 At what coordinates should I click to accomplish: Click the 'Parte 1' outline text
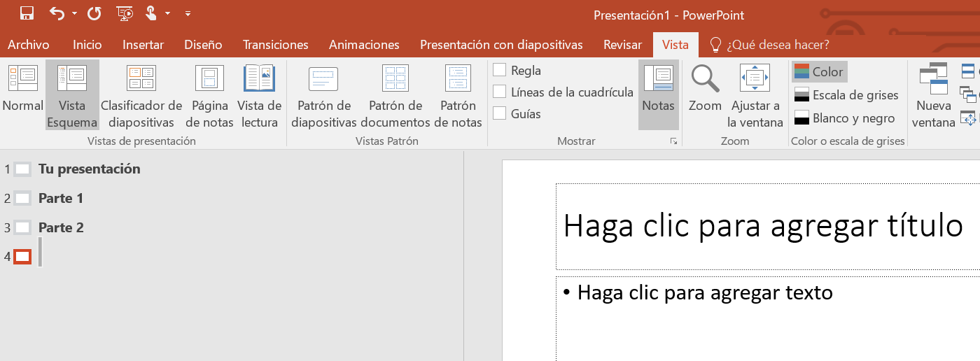(x=61, y=198)
